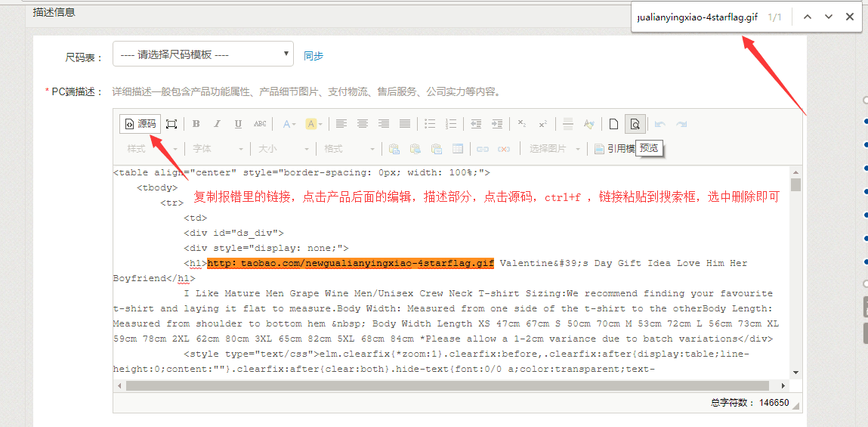This screenshot has height=427, width=868.
Task: Toggle italic formatting
Action: pyautogui.click(x=217, y=124)
